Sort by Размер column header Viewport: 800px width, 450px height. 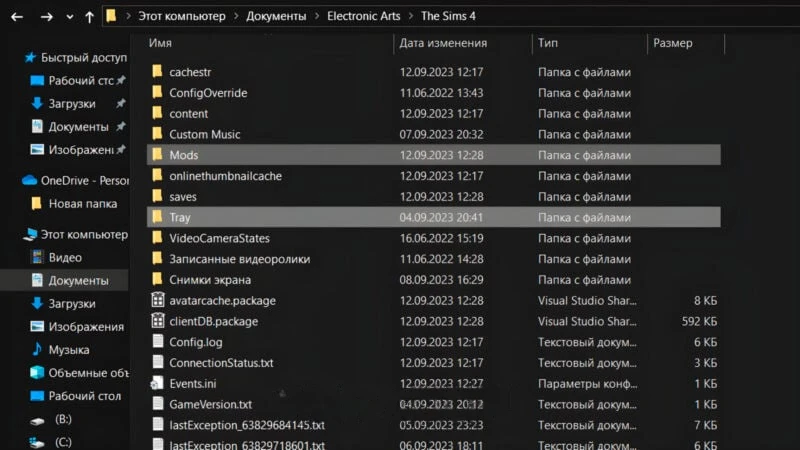pyautogui.click(x=672, y=43)
